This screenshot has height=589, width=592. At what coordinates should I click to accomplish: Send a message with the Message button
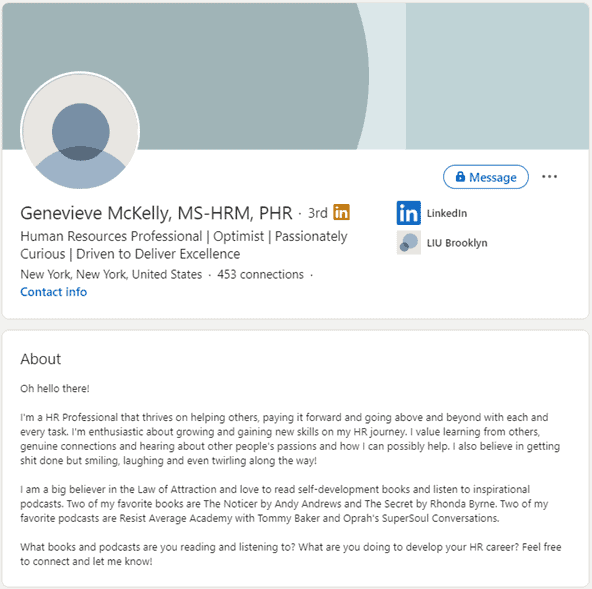point(486,177)
